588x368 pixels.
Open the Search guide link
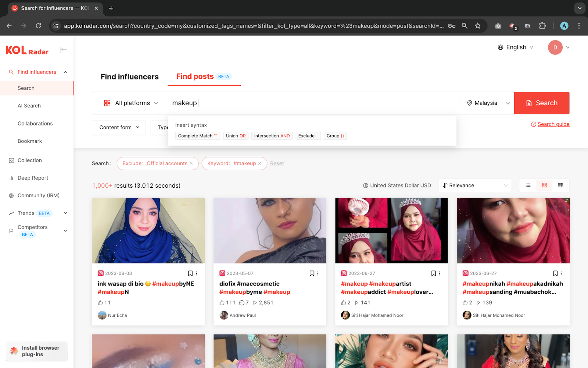(550, 124)
